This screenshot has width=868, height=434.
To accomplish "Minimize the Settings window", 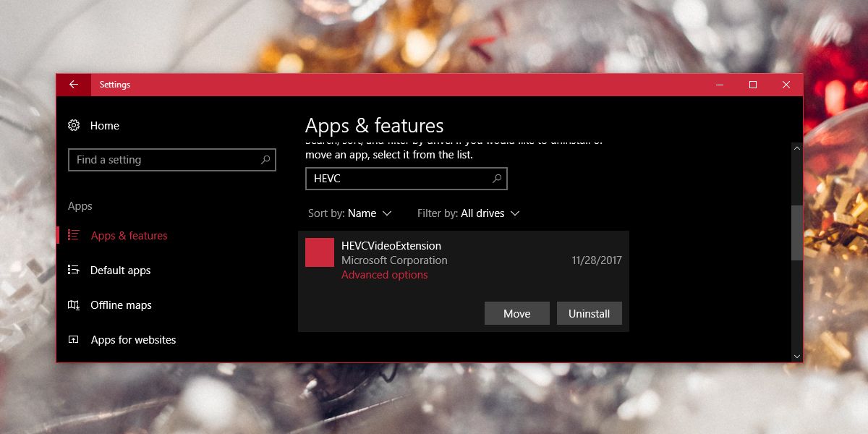I will pyautogui.click(x=720, y=85).
